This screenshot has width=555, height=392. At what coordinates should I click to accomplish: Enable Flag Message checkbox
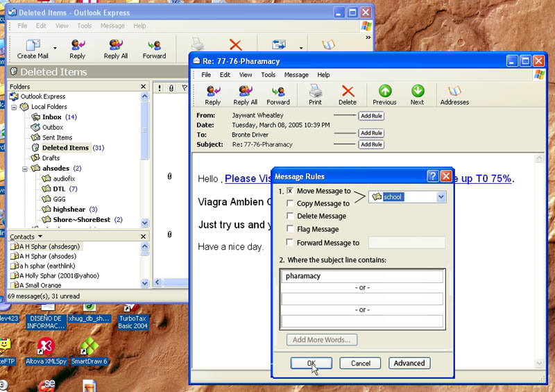click(x=290, y=229)
